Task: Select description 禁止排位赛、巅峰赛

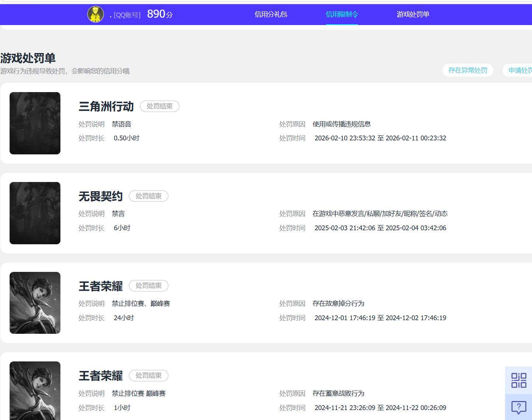Action: [141, 304]
